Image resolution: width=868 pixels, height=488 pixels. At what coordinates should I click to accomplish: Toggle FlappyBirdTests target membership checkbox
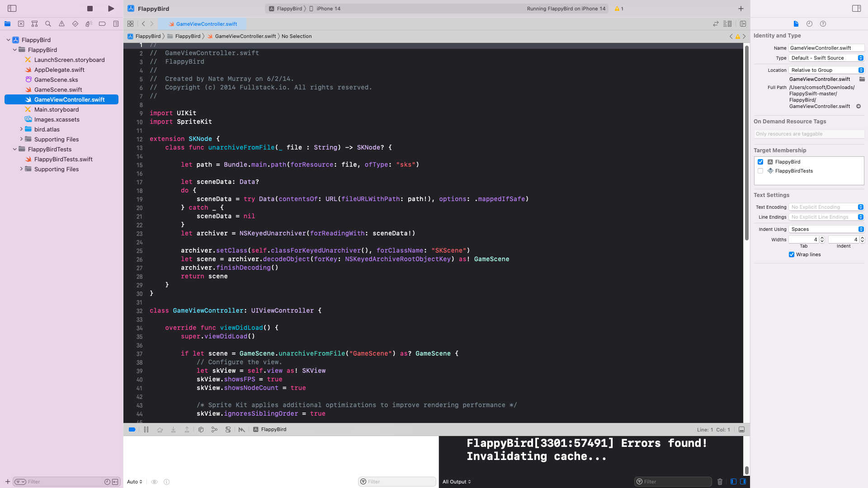tap(760, 171)
